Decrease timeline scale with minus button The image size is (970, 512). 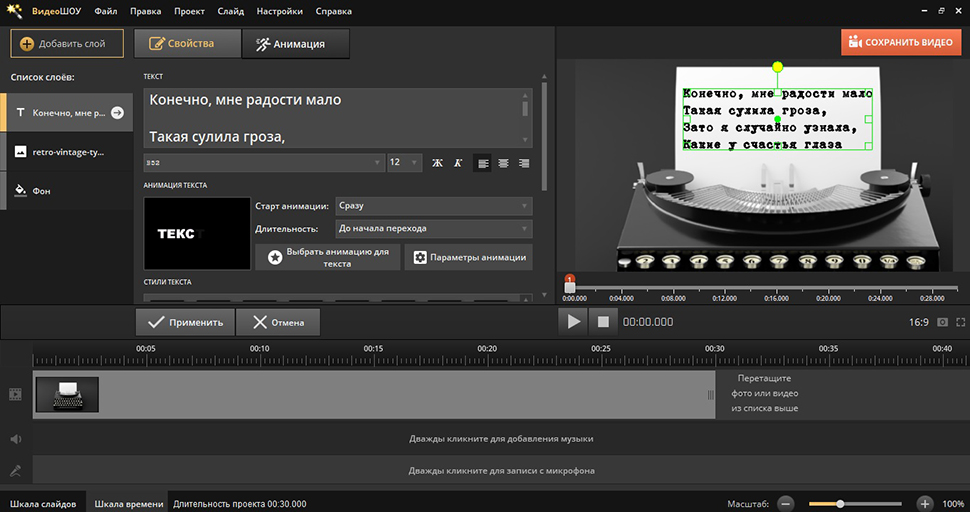coord(786,503)
